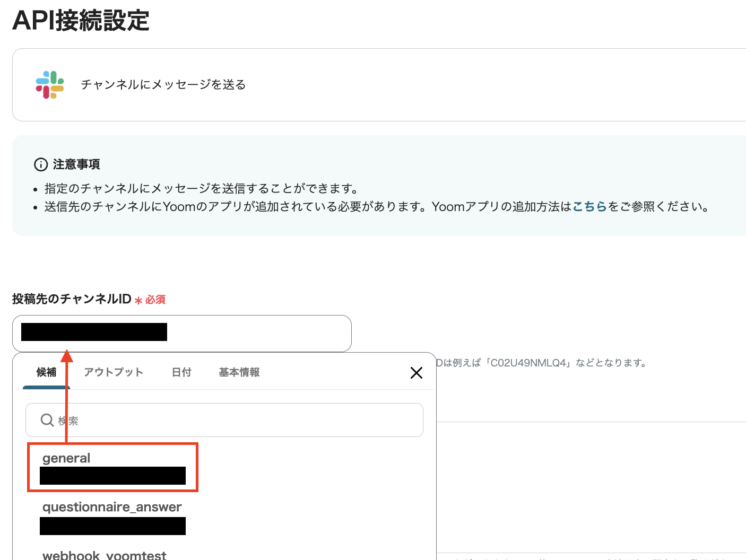Image resolution: width=746 pixels, height=560 pixels.
Task: Click the redacted ID under general
Action: (x=112, y=475)
